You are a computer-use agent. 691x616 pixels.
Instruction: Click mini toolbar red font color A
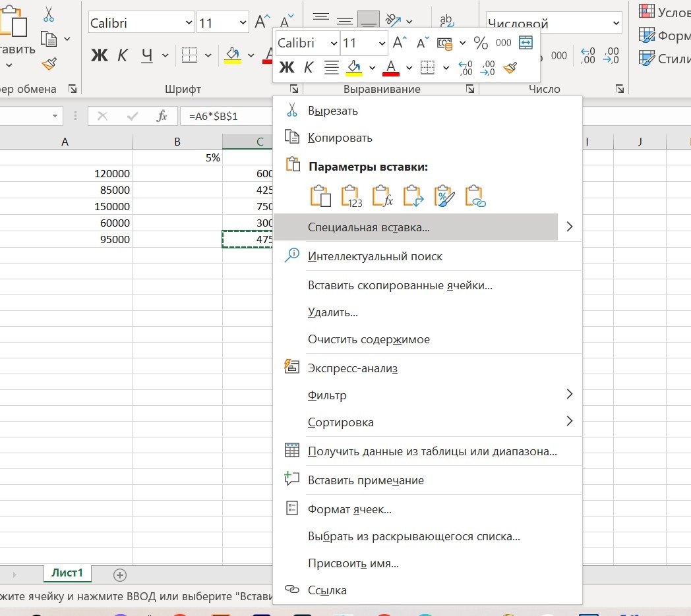click(391, 68)
